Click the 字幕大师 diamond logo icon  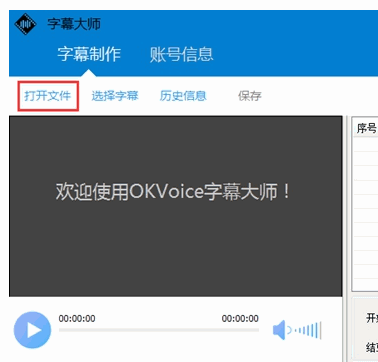25,24
